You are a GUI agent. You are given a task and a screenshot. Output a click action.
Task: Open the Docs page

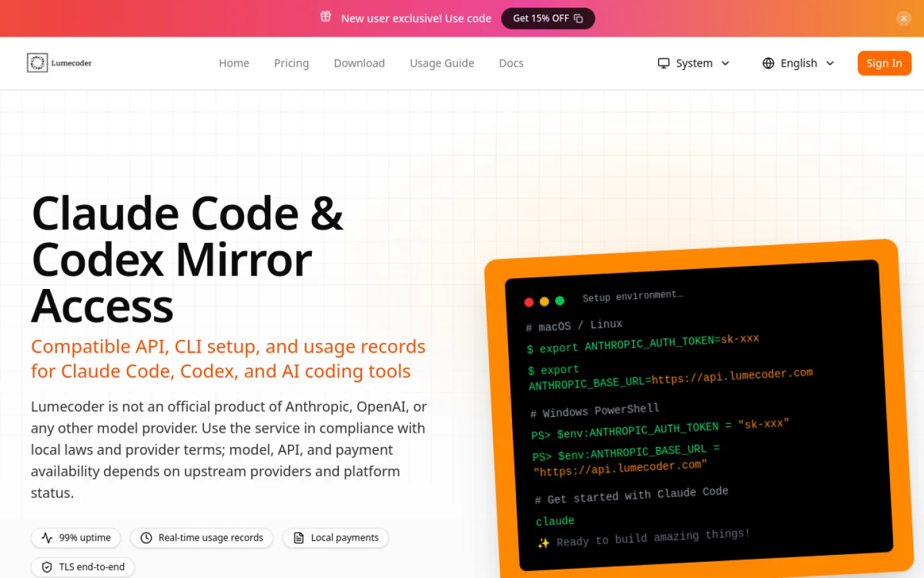coord(511,63)
